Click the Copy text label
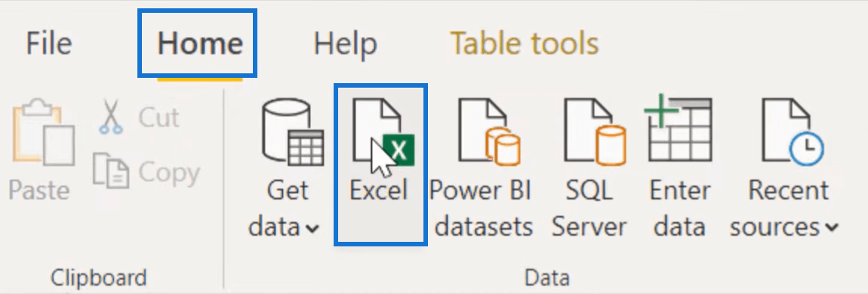 click(169, 173)
